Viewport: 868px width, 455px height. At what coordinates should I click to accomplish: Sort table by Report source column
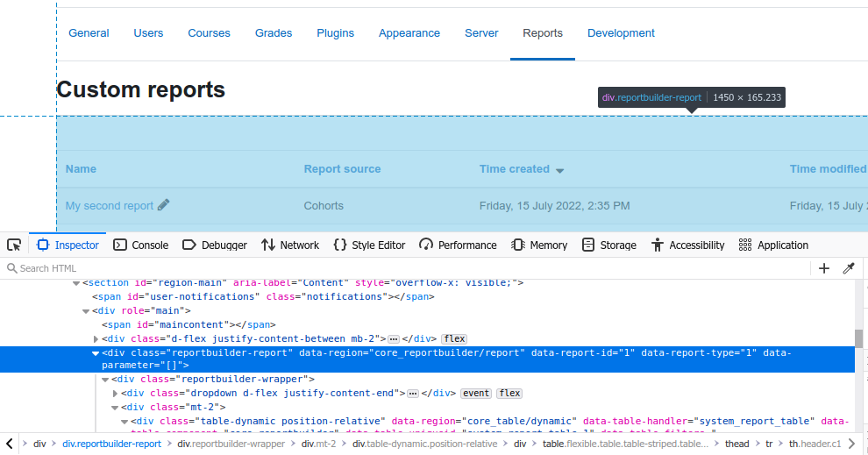click(342, 169)
